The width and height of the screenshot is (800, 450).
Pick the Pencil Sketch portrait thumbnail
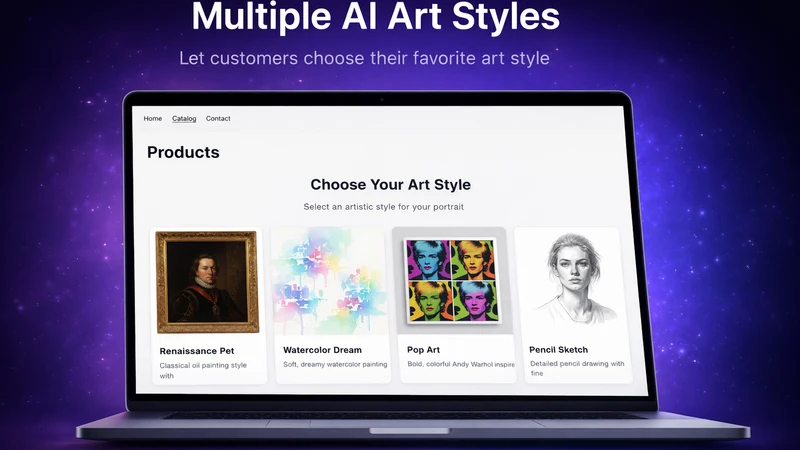574,280
